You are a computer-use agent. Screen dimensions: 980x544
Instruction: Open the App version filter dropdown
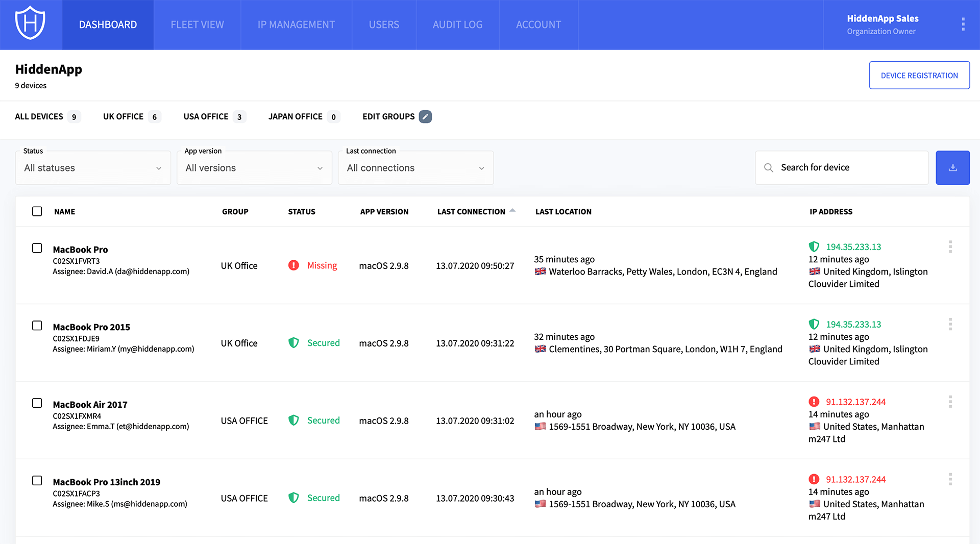click(254, 168)
